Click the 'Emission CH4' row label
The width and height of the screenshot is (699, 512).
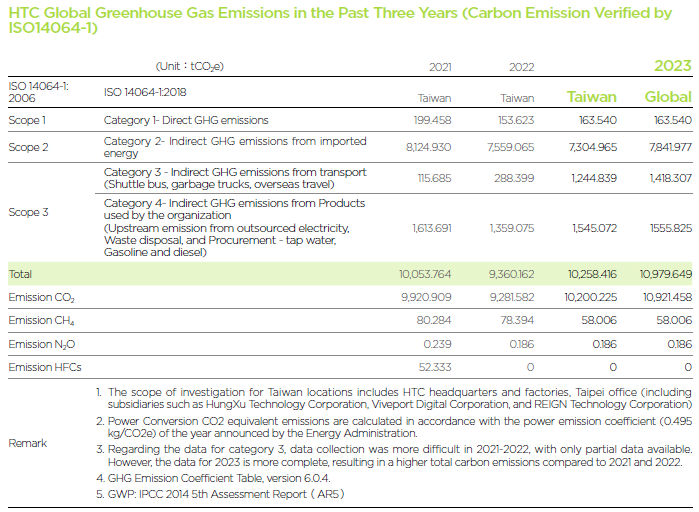coord(41,321)
